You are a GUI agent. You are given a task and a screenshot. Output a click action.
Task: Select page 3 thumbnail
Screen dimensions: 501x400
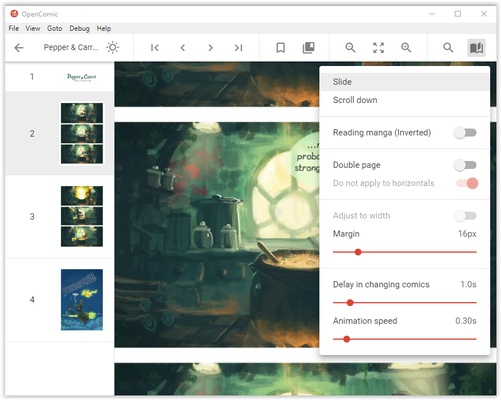point(82,216)
